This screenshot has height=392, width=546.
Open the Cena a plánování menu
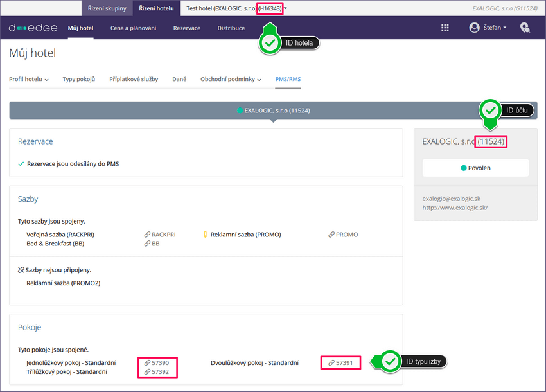point(133,28)
